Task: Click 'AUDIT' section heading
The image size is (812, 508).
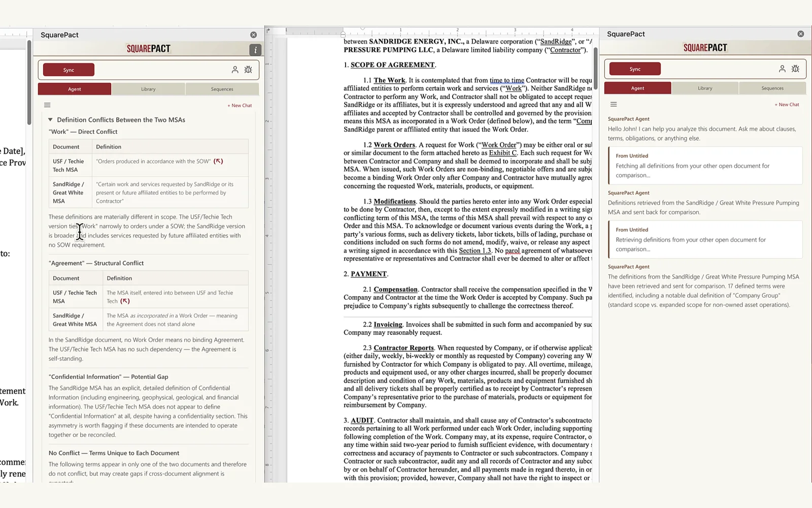Action: (362, 420)
